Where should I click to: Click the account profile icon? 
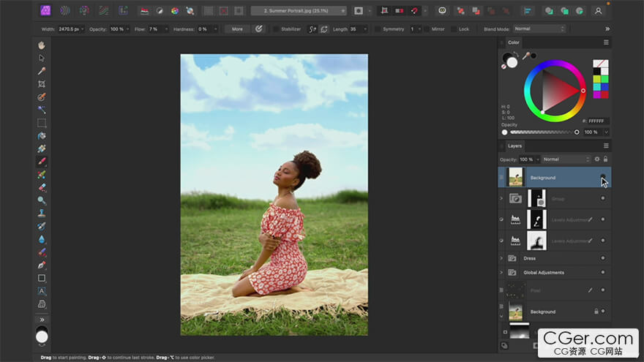click(x=599, y=11)
